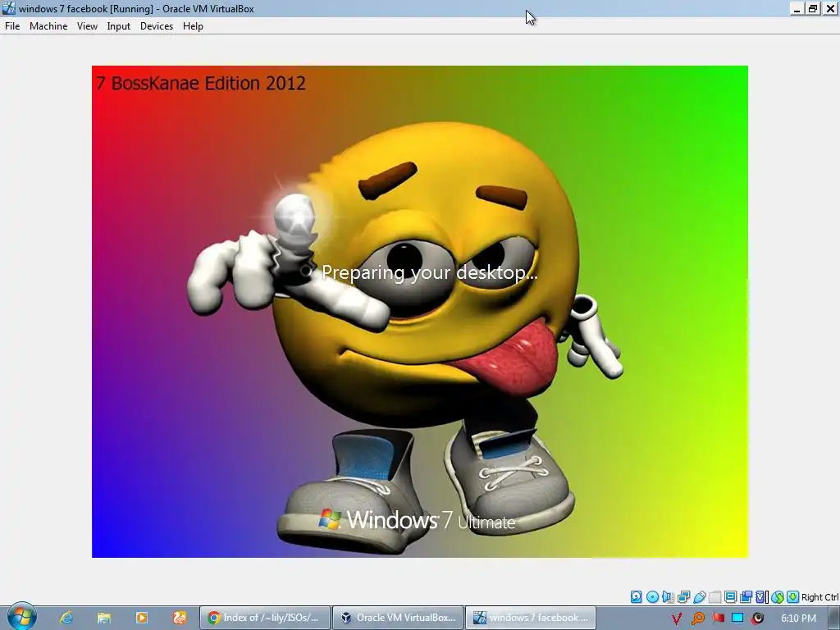Open the Action Center red flag tray icon
840x630 pixels.
pos(718,619)
